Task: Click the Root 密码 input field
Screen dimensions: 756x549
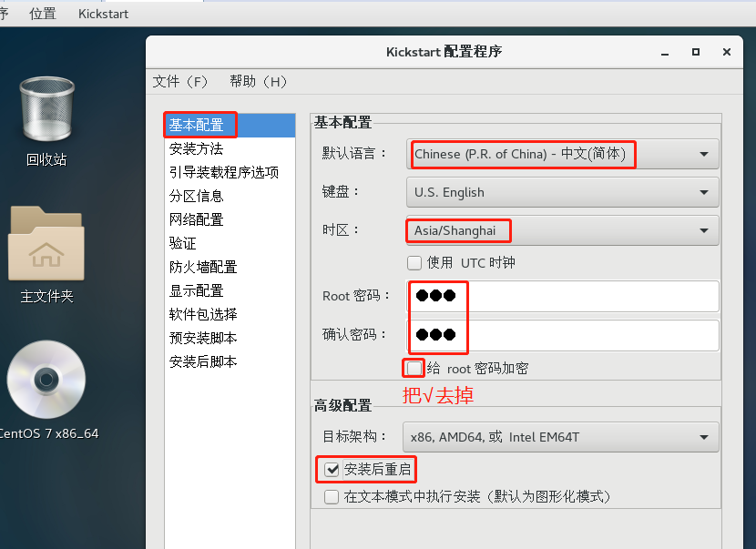Action: click(563, 296)
